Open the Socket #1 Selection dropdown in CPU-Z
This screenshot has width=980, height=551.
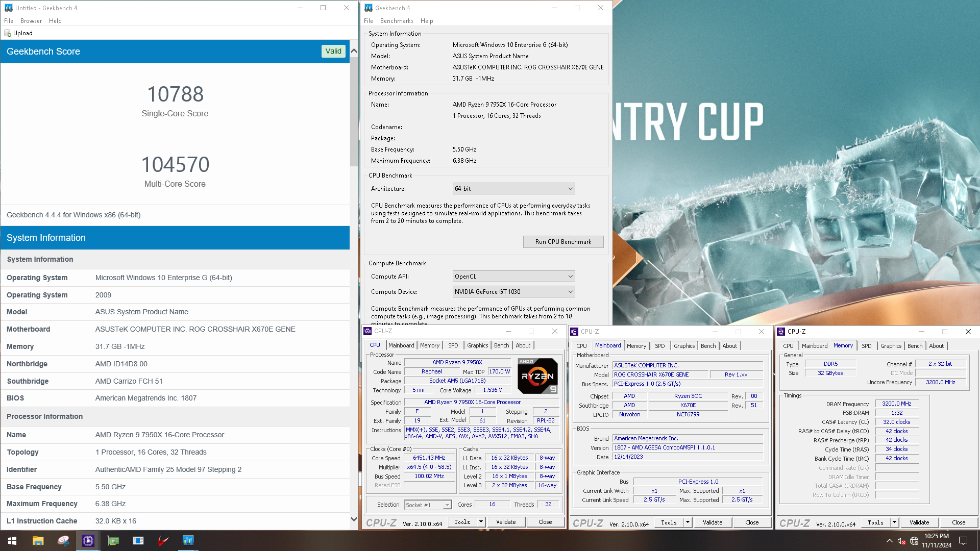click(x=428, y=505)
